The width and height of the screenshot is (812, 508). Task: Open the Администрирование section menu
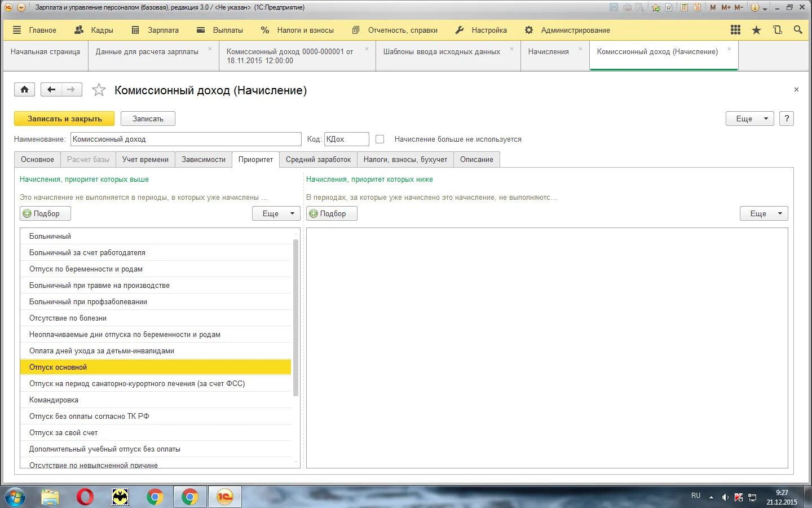(567, 30)
